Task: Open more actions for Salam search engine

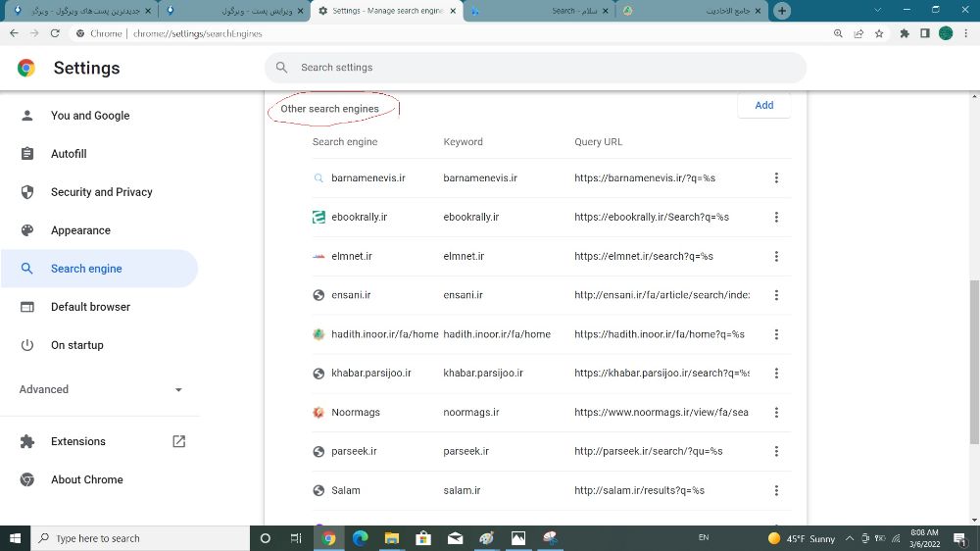Action: click(x=776, y=490)
